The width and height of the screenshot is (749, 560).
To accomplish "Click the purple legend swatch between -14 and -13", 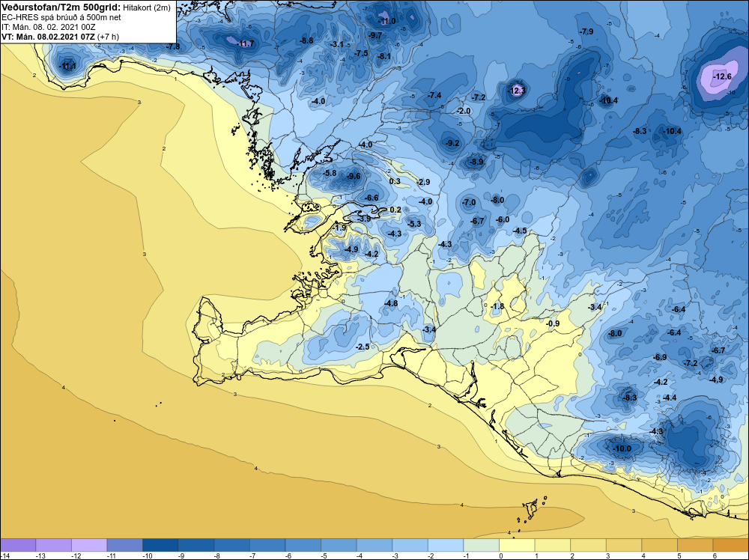I will click(18, 545).
